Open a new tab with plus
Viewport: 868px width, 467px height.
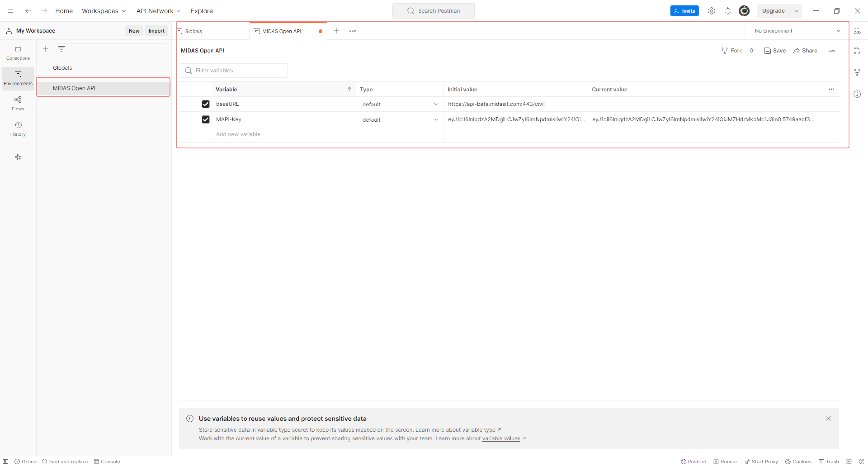336,31
